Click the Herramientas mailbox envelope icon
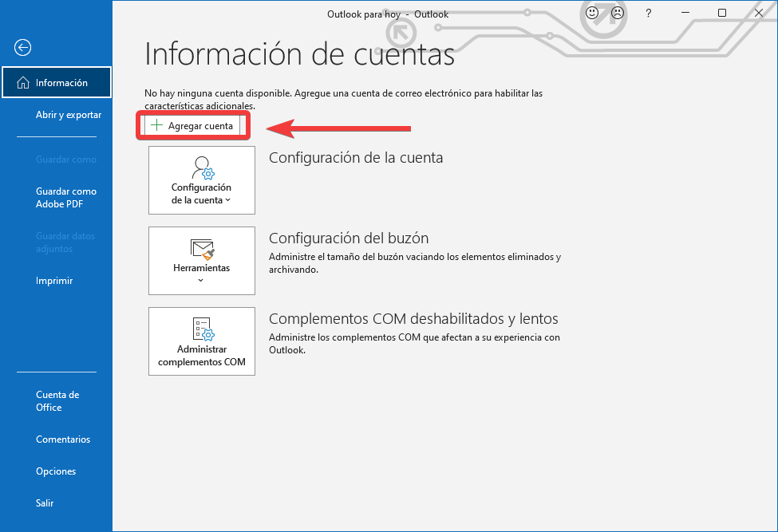 pyautogui.click(x=201, y=250)
